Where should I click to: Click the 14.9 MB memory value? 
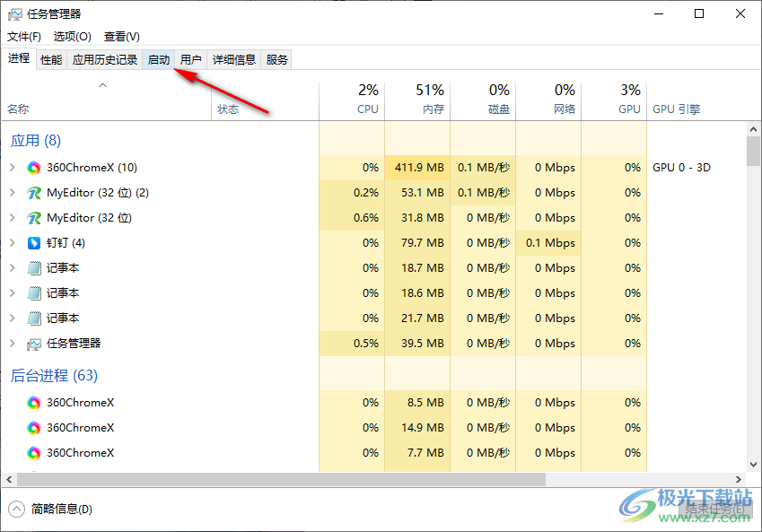click(423, 428)
